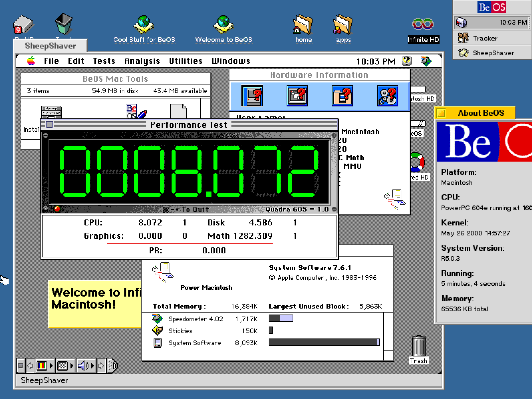Click the Balloon Help question mark icon
The height and width of the screenshot is (399, 532).
pos(407,61)
